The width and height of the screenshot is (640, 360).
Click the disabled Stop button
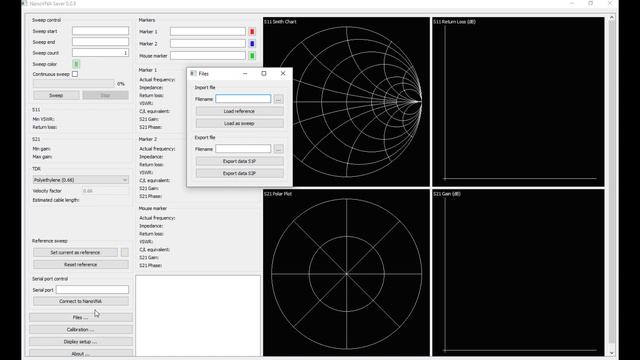105,95
